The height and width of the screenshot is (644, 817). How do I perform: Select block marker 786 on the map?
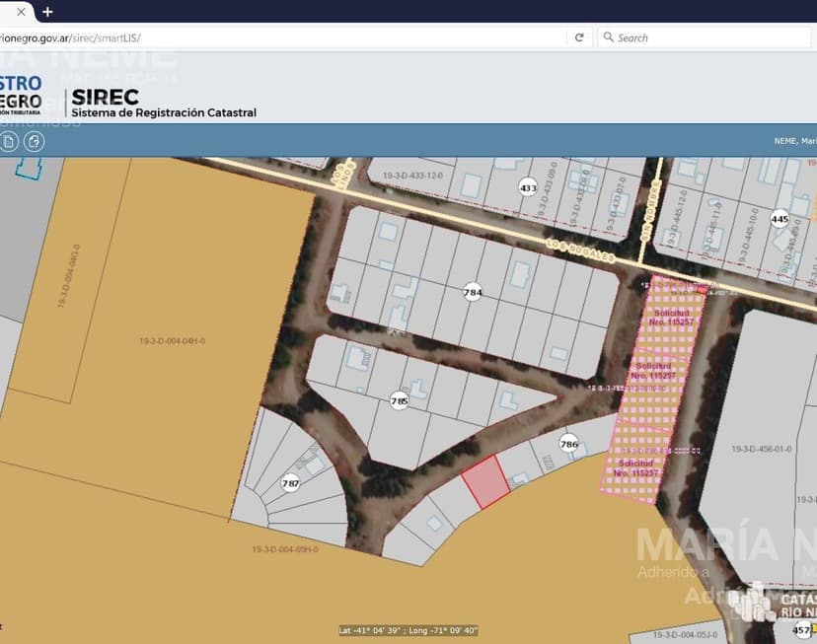coord(568,444)
